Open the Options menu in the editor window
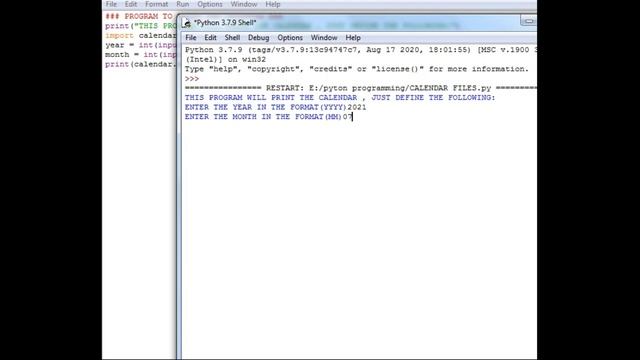 210,4
